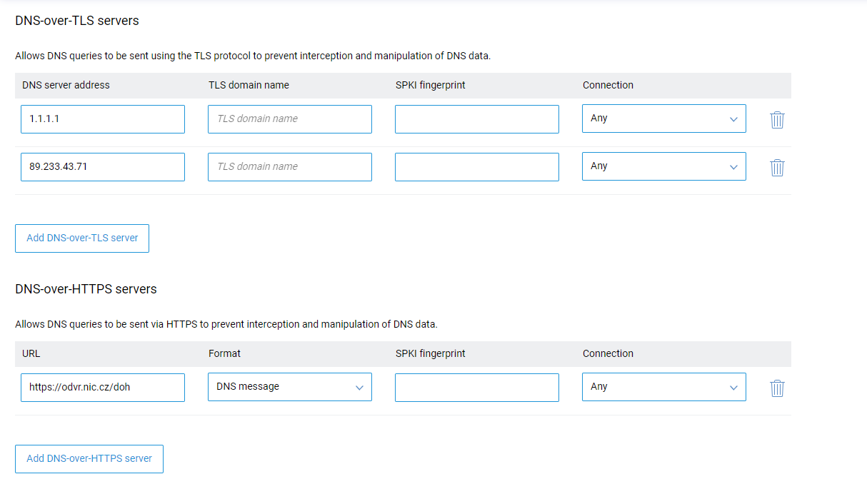Open Connection dropdown for 1.1.1.1 server

tap(664, 119)
